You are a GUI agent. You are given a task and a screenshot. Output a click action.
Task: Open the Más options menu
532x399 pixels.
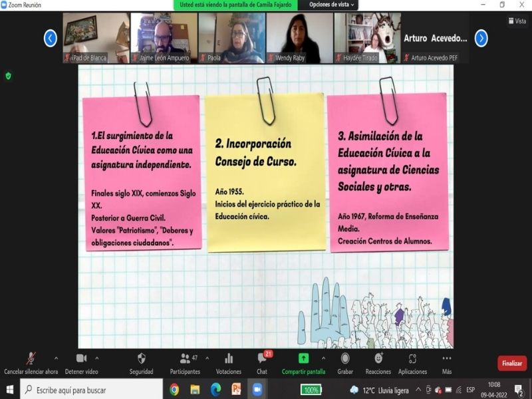[447, 363]
